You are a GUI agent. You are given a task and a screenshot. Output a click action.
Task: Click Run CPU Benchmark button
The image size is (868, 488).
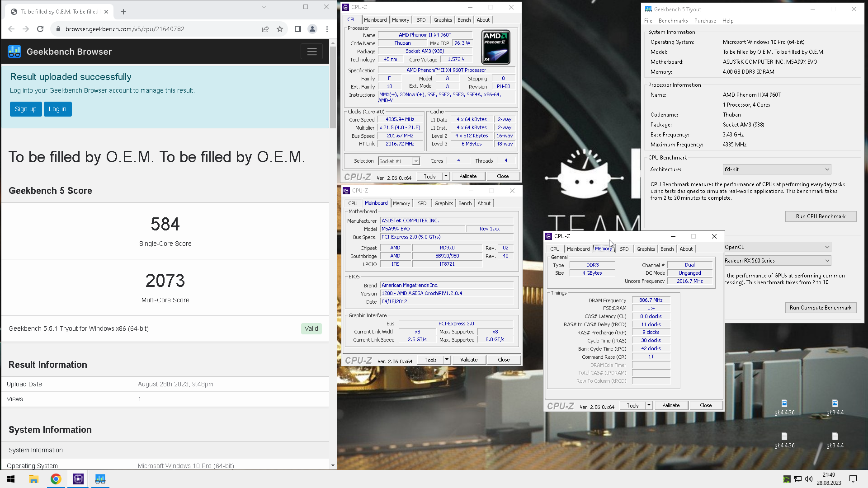821,216
